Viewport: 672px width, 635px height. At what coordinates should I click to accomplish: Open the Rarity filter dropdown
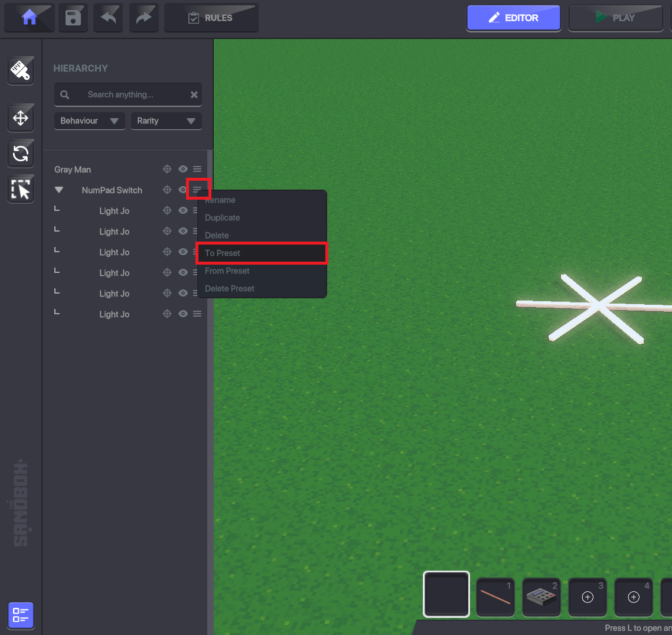tap(166, 121)
